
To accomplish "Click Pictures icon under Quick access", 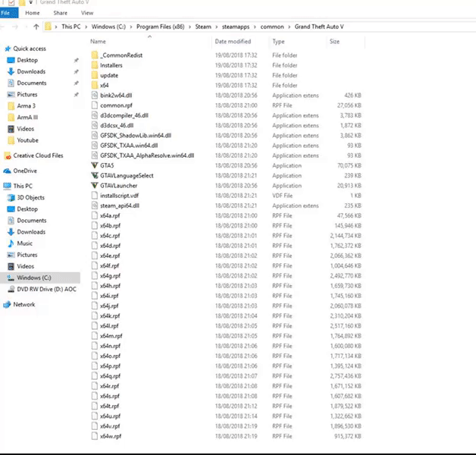I will 11,95.
